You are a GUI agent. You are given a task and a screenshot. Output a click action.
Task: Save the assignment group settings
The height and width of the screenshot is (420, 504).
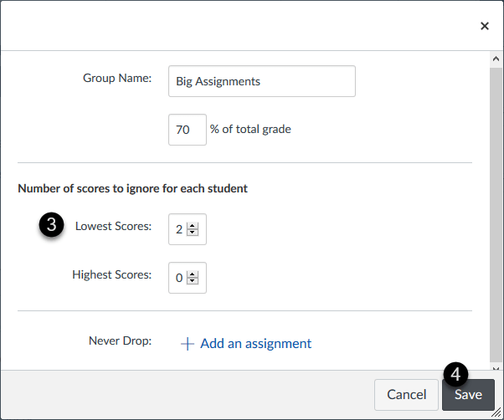468,395
